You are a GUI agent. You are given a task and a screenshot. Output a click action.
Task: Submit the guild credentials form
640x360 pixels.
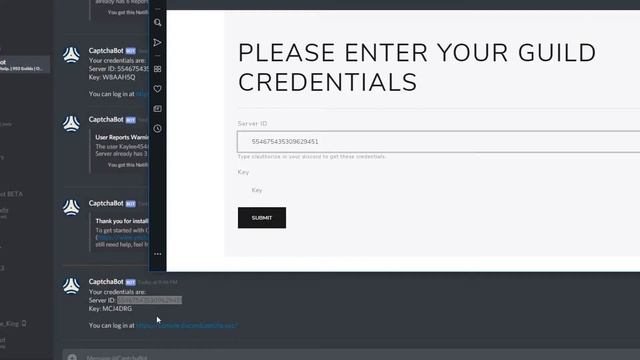tap(262, 218)
